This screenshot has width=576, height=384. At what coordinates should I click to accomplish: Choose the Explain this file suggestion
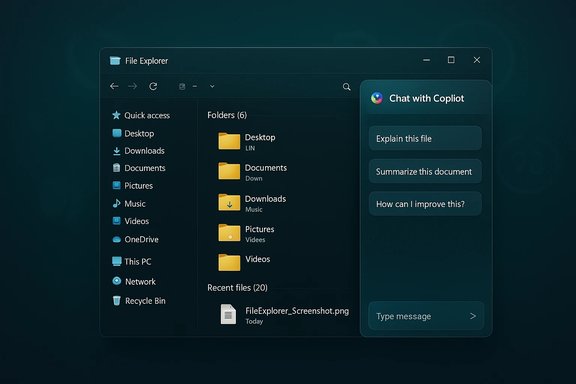[x=425, y=138]
